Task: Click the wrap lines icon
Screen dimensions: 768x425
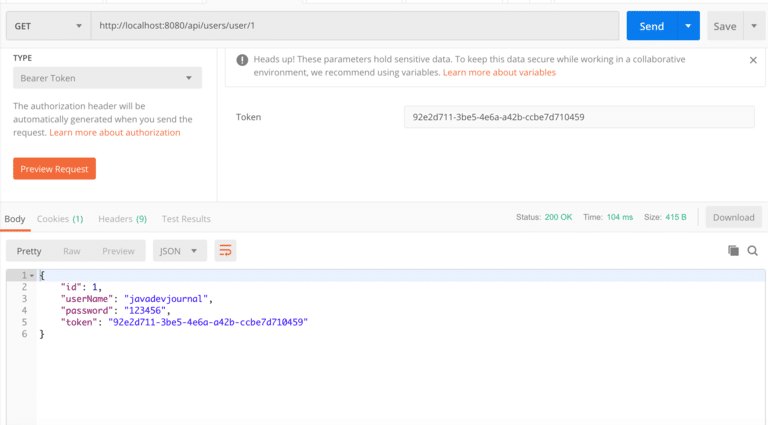Action: tap(225, 251)
